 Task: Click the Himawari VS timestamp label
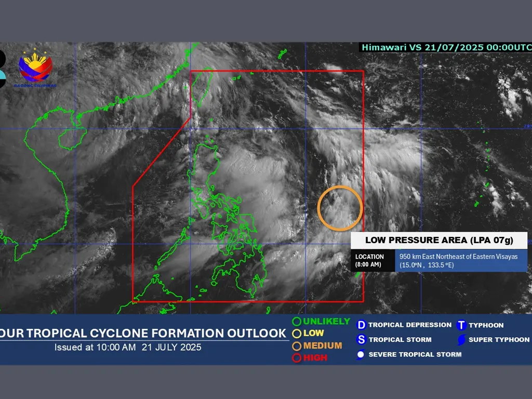pyautogui.click(x=445, y=47)
